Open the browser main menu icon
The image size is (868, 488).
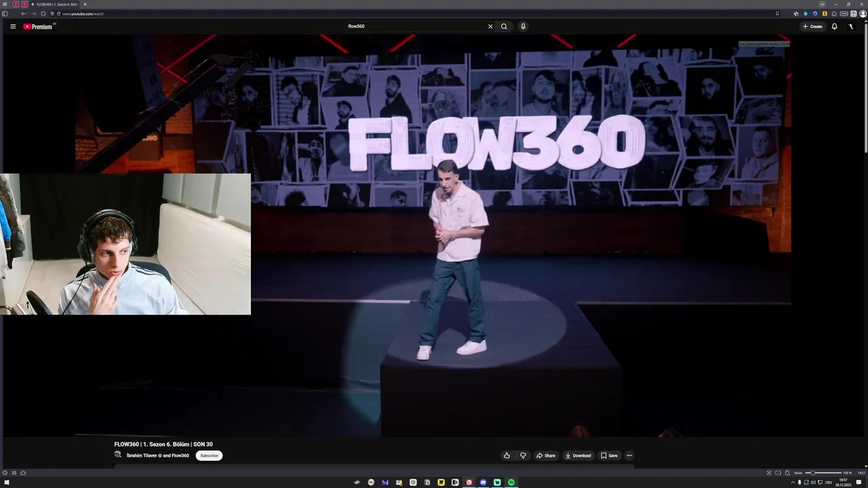[x=5, y=4]
